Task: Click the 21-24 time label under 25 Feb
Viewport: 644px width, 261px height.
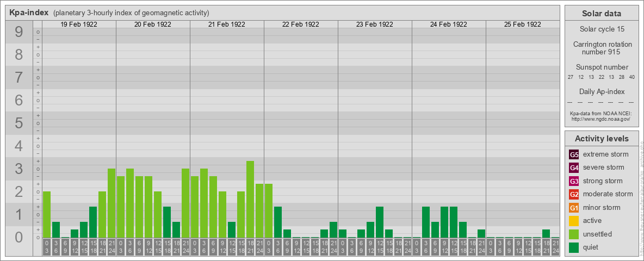Action: [555, 247]
